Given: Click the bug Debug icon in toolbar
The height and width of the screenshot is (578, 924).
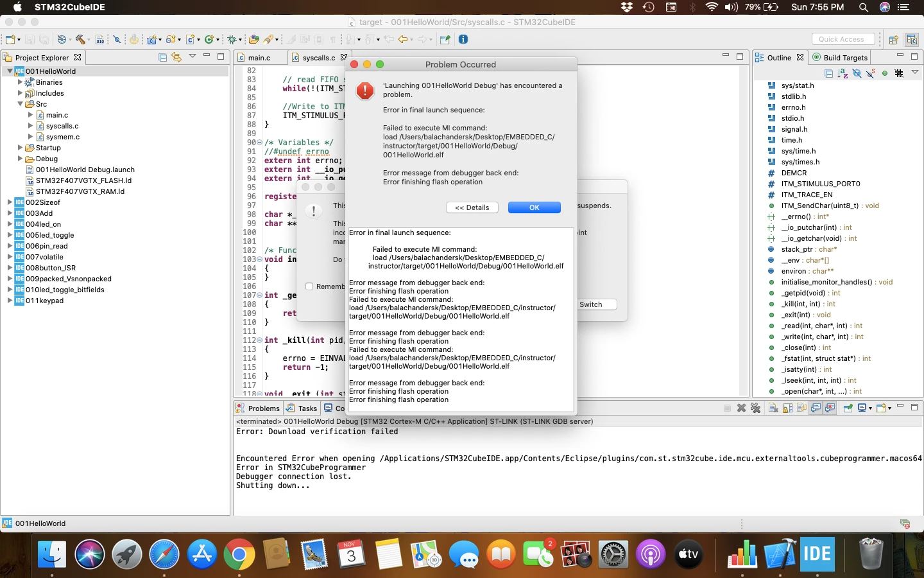Looking at the screenshot, I should point(232,39).
